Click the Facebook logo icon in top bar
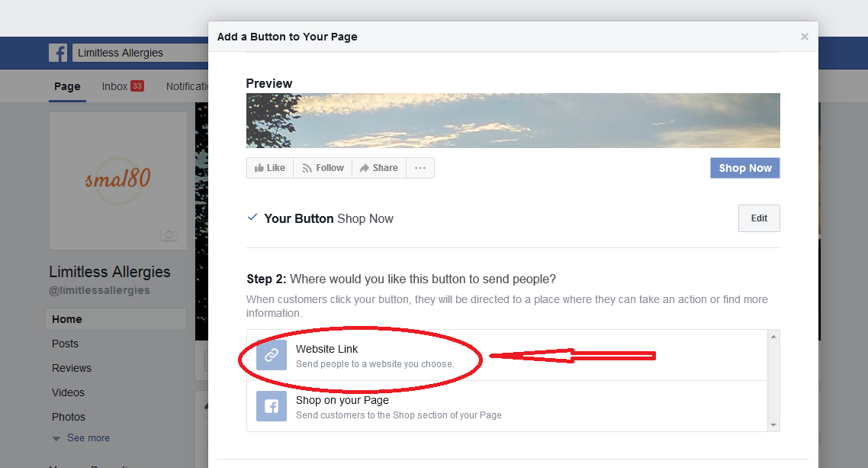The height and width of the screenshot is (468, 868). tap(58, 52)
